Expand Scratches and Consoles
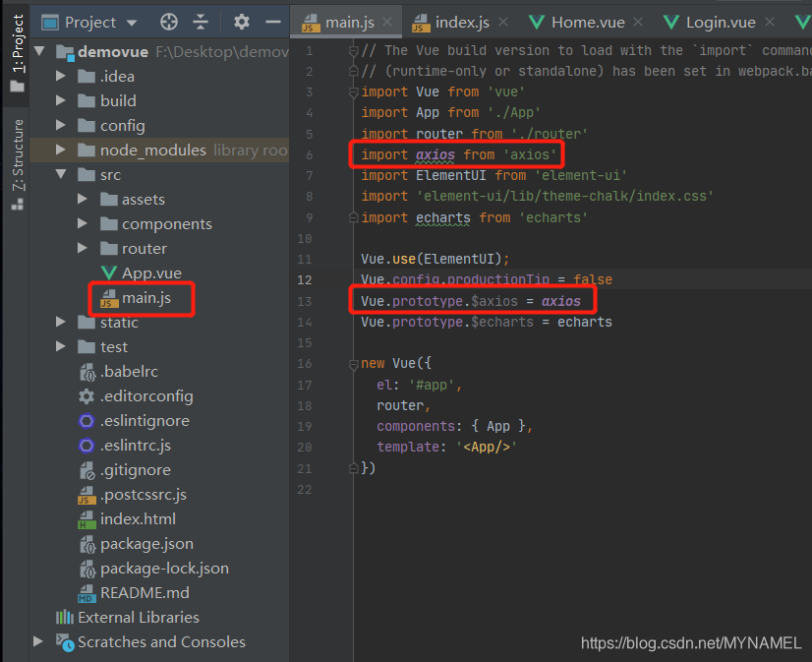Viewport: 812px width, 662px height. [37, 641]
